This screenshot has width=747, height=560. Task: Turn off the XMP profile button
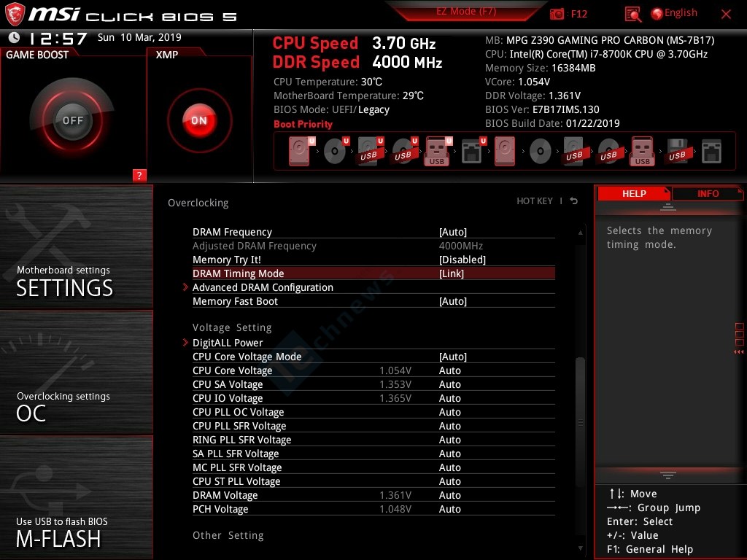199,120
